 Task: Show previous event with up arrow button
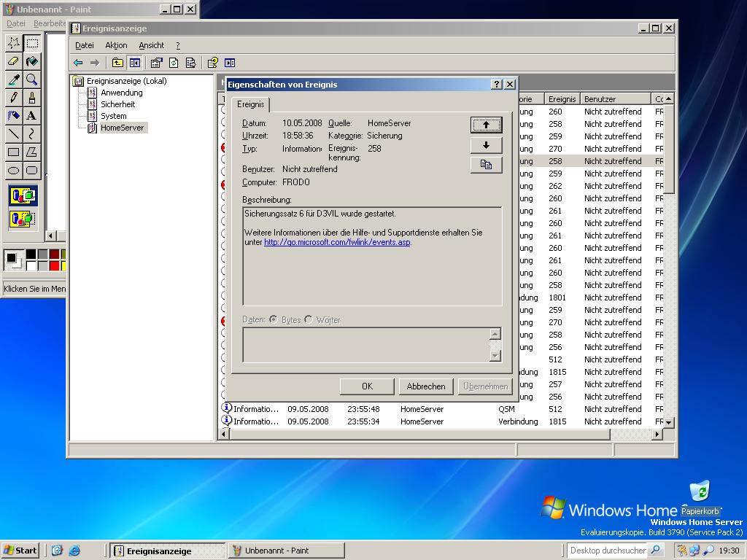[x=486, y=125]
